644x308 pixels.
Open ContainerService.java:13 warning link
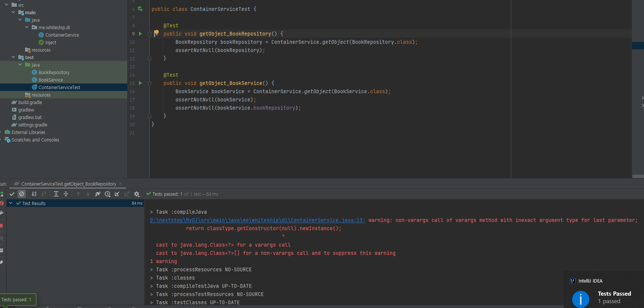tap(257, 220)
